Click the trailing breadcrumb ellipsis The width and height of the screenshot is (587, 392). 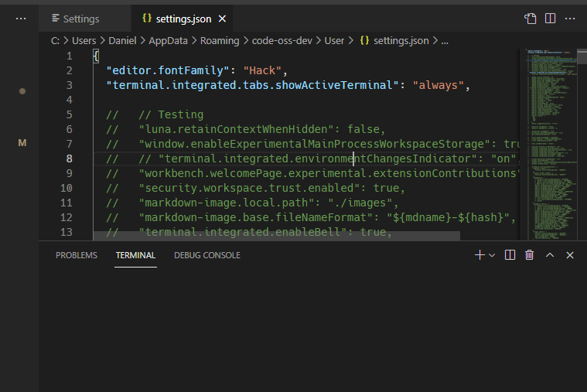[x=445, y=40]
